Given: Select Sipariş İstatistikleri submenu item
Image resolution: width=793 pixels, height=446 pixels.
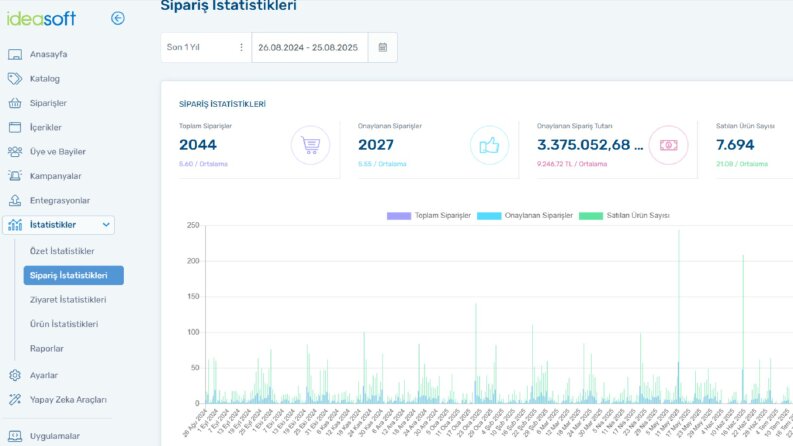Looking at the screenshot, I should 73,276.
